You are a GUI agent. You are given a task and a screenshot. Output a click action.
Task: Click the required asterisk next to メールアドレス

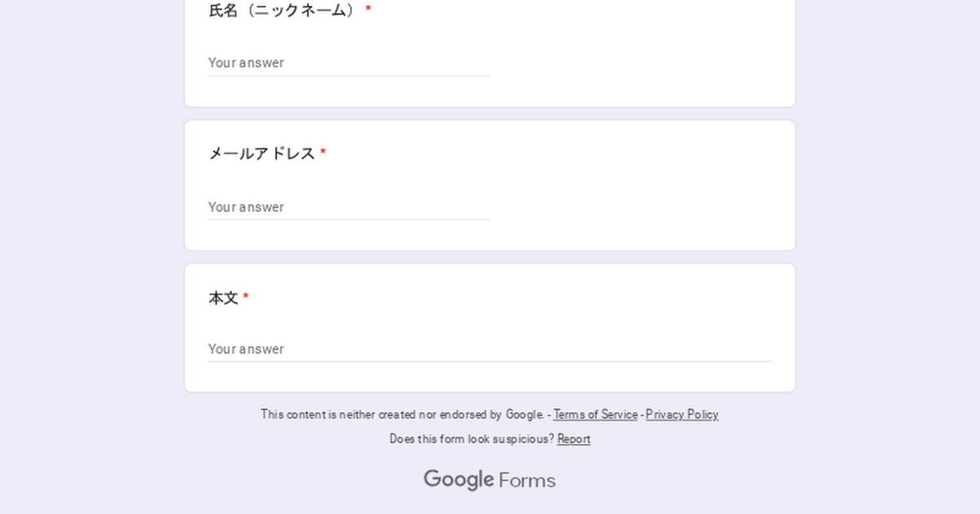coord(323,153)
